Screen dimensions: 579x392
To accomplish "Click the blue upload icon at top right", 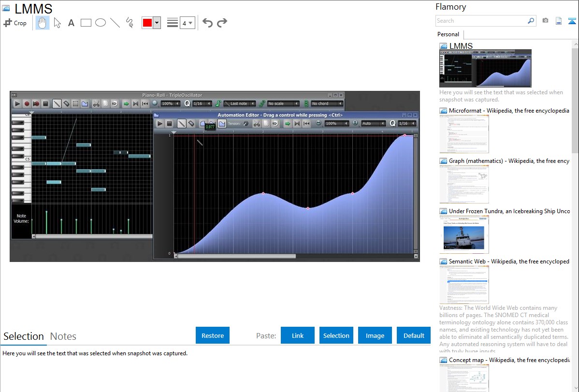I will (572, 21).
